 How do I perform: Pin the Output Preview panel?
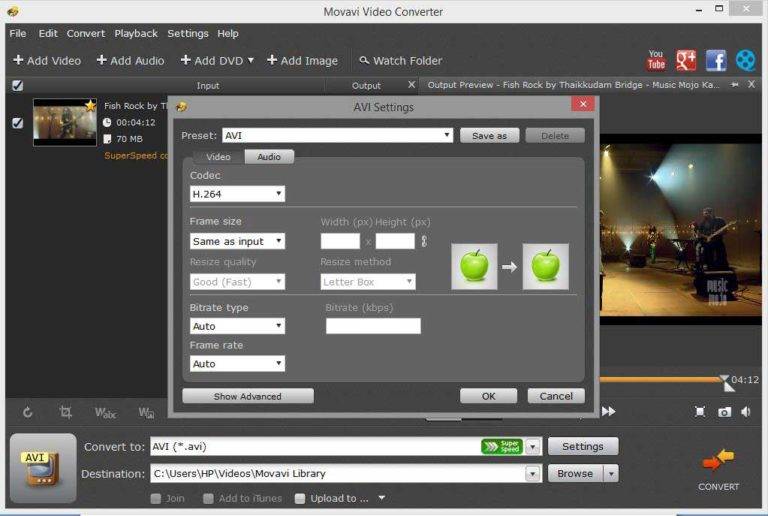click(x=735, y=85)
